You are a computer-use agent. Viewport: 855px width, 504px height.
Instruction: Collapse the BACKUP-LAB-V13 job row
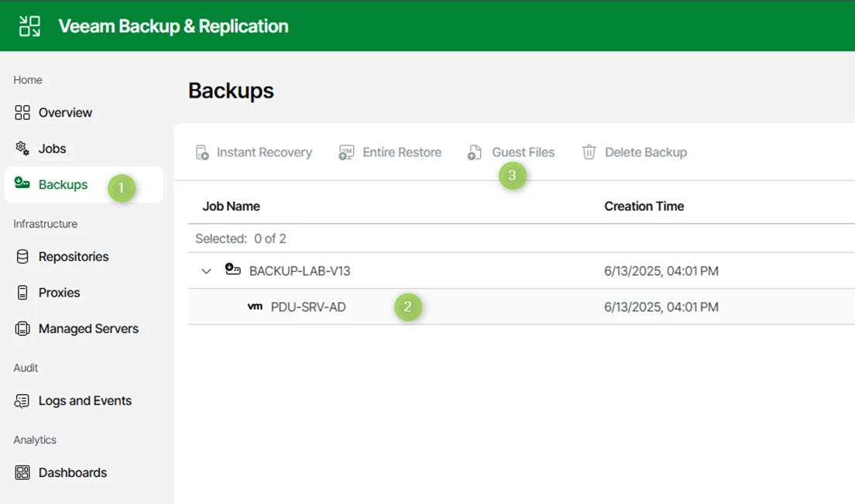point(206,271)
